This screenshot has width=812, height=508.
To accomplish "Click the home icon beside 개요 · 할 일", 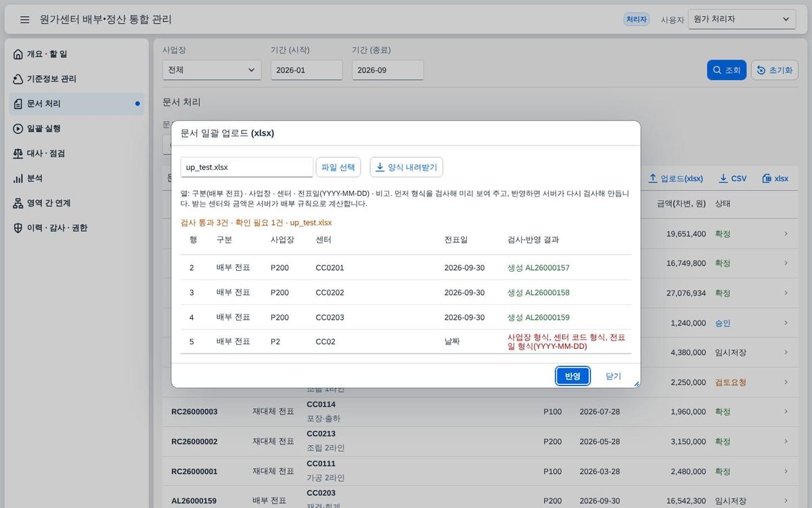I will (x=18, y=54).
